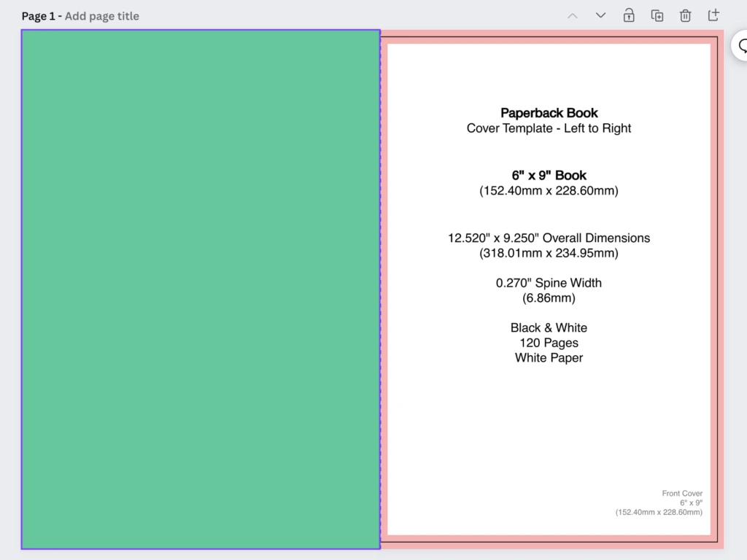Add a new page with the add-page icon

click(x=713, y=15)
